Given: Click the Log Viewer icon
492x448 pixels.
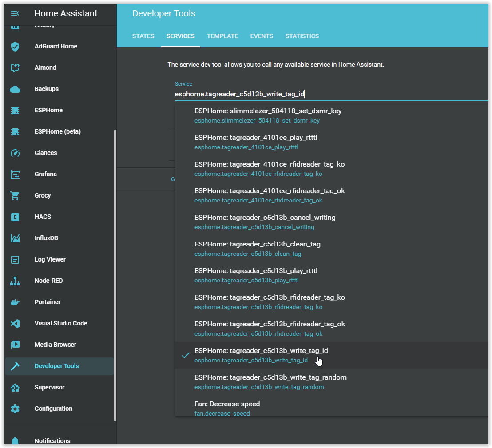Looking at the screenshot, I should [15, 260].
